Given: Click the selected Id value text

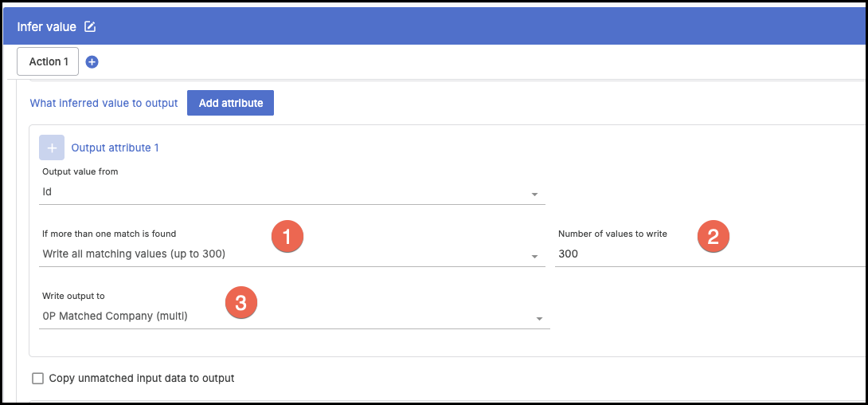Looking at the screenshot, I should (47, 192).
